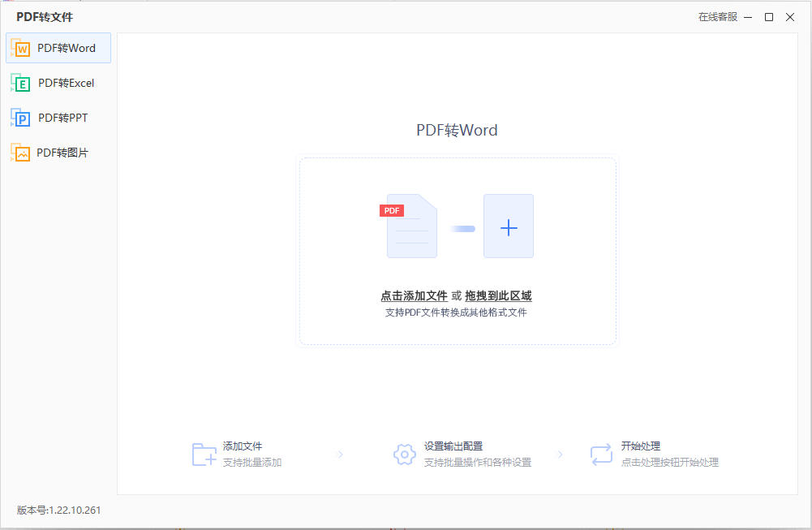Image resolution: width=812 pixels, height=530 pixels.
Task: Click the 开始处理 step label
Action: point(641,446)
